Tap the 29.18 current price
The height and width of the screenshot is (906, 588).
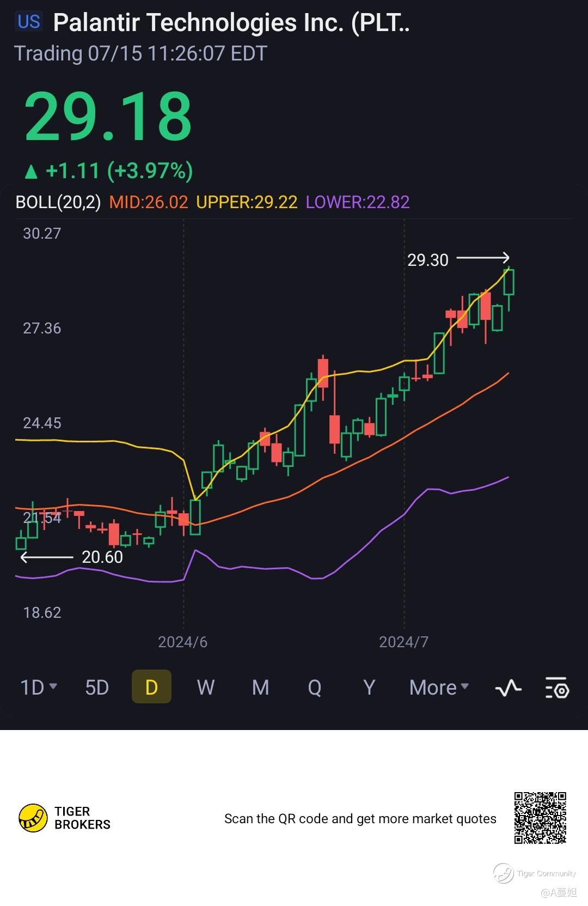pos(108,117)
